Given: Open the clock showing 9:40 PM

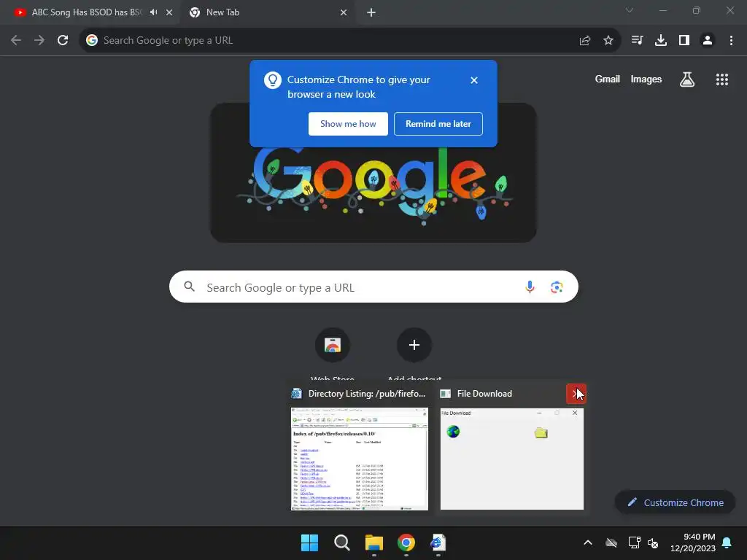Looking at the screenshot, I should 693,542.
